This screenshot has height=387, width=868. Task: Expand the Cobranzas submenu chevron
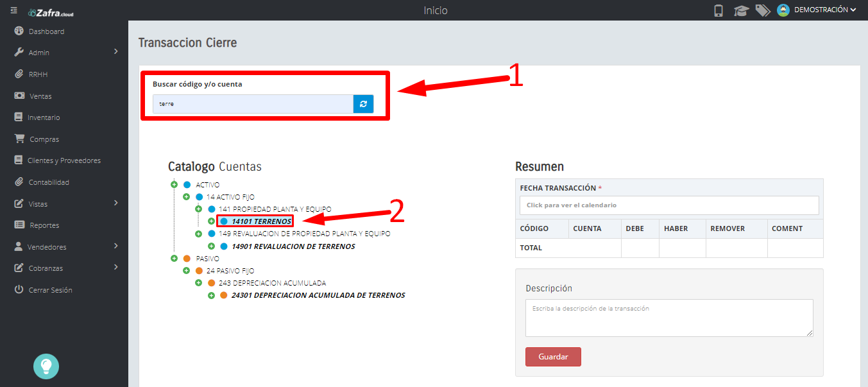[x=116, y=268]
